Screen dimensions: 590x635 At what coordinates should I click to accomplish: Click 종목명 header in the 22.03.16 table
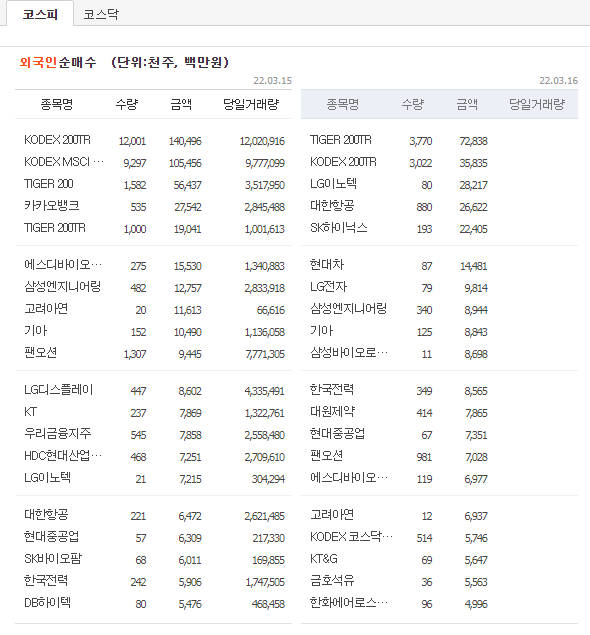tap(343, 104)
